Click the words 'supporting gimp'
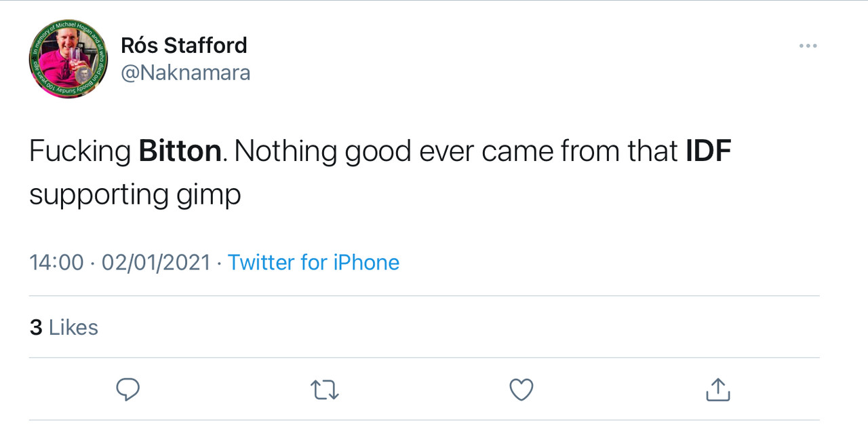Image resolution: width=868 pixels, height=425 pixels. point(135,195)
